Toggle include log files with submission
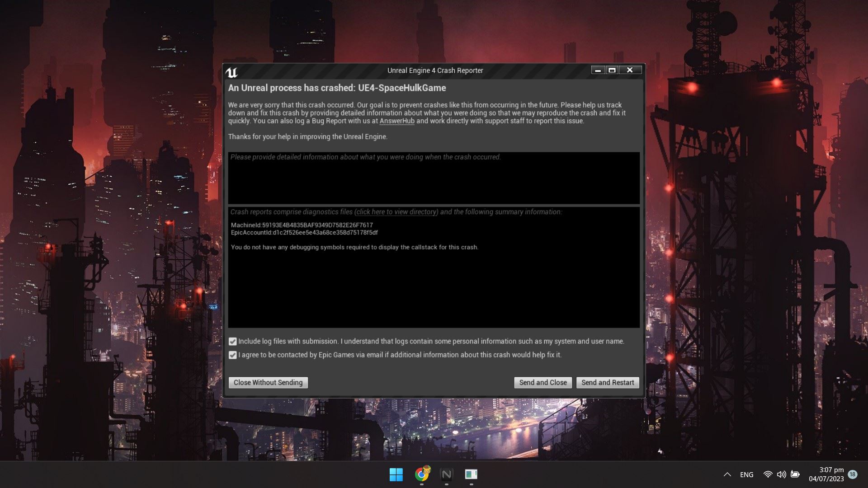 click(232, 341)
